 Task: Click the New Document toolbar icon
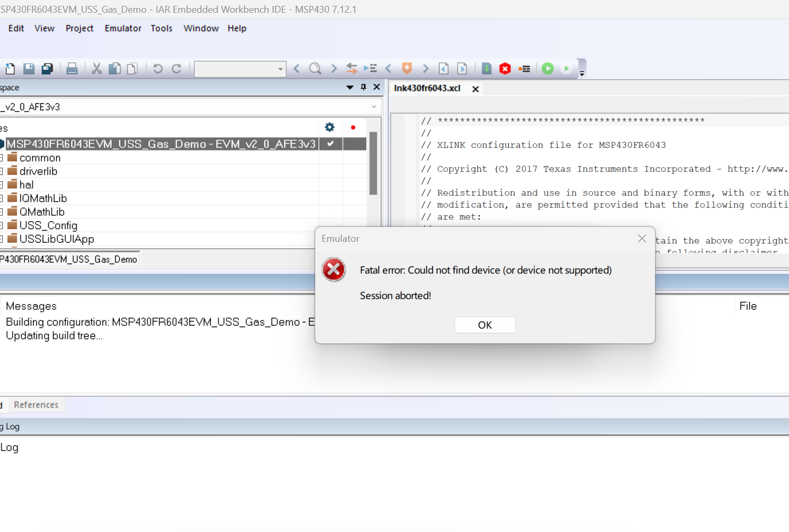tap(10, 69)
